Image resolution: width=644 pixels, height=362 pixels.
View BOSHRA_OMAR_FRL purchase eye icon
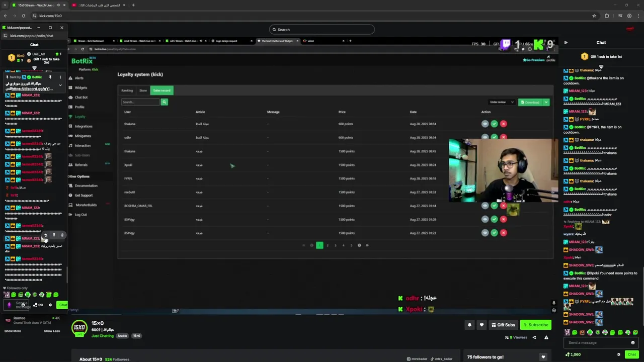pyautogui.click(x=485, y=206)
